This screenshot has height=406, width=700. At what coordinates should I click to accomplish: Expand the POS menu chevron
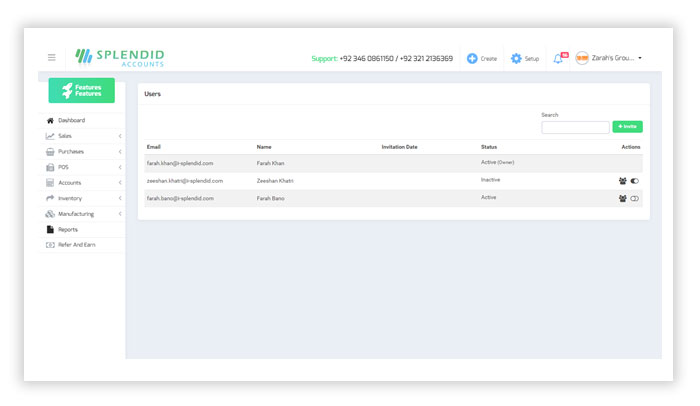tap(120, 167)
